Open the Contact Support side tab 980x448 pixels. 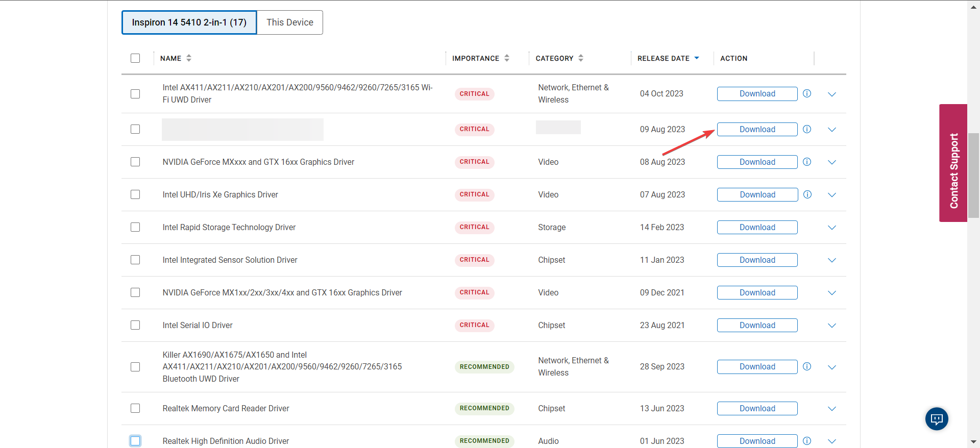953,163
